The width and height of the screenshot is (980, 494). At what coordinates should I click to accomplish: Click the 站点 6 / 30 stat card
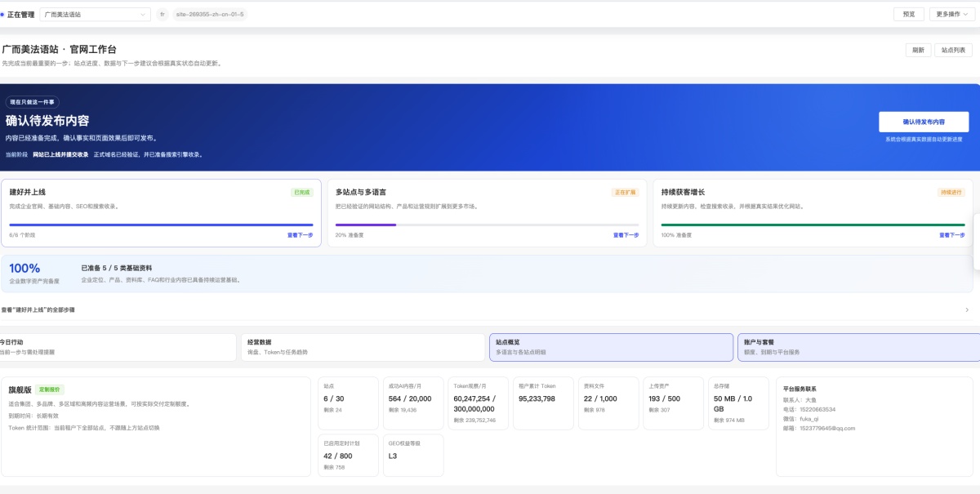[348, 403]
